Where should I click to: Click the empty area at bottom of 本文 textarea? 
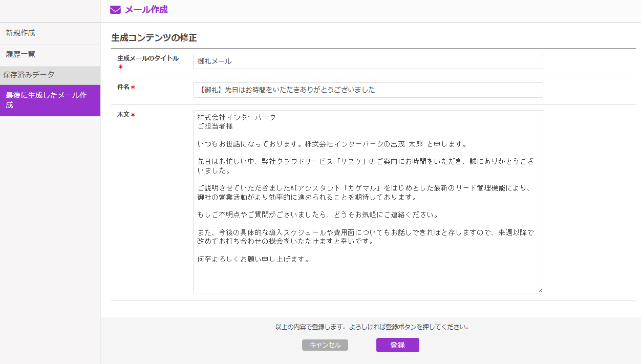point(368,279)
